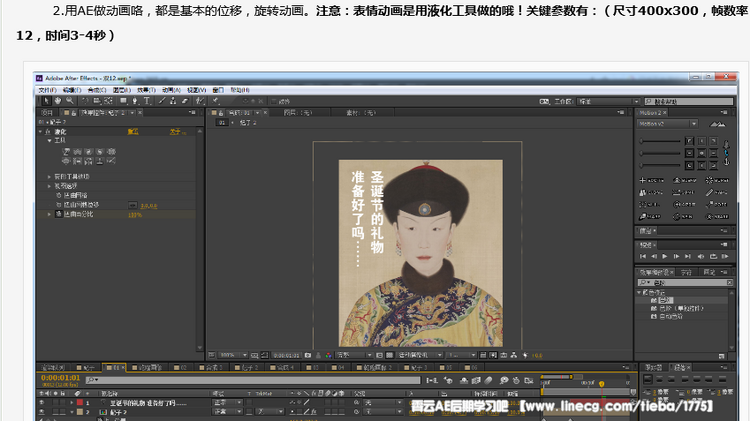Select the Zoom magnifier tool in the toolbar
The width and height of the screenshot is (750, 421).
(70, 101)
